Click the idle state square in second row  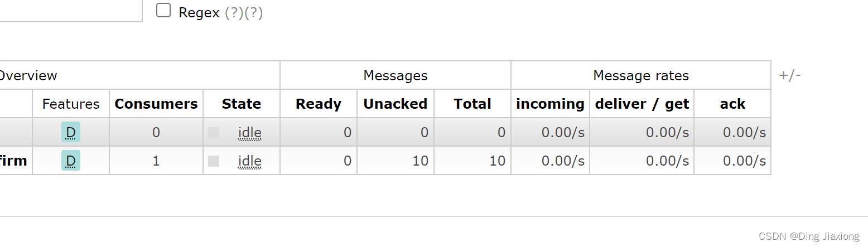coord(214,161)
